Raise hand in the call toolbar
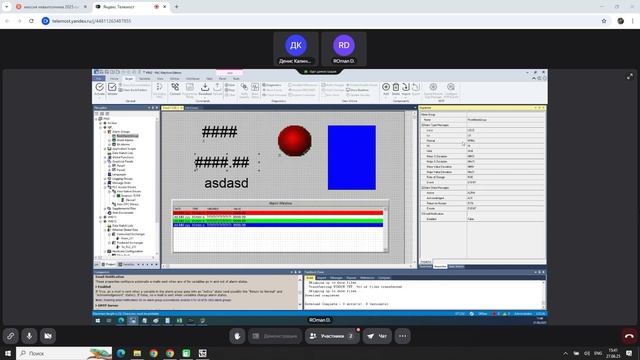Image resolution: width=640 pixels, height=360 pixels. pyautogui.click(x=237, y=336)
